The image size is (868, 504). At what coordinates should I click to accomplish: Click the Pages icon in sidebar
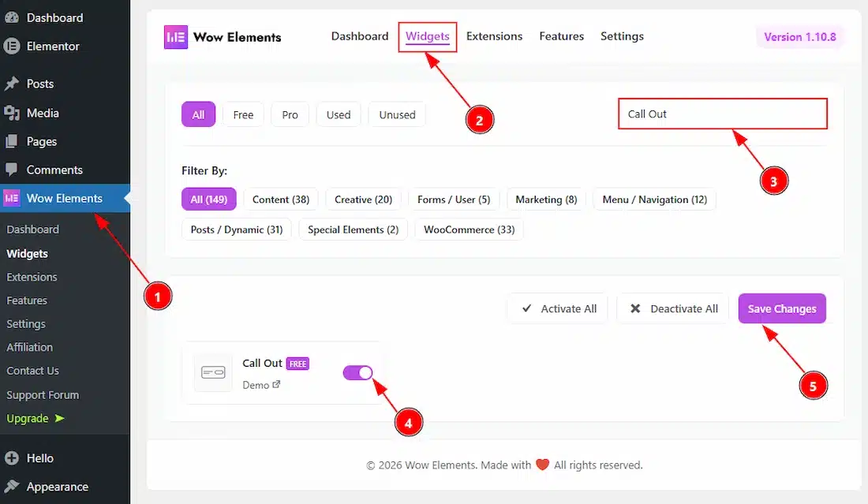[x=12, y=142]
